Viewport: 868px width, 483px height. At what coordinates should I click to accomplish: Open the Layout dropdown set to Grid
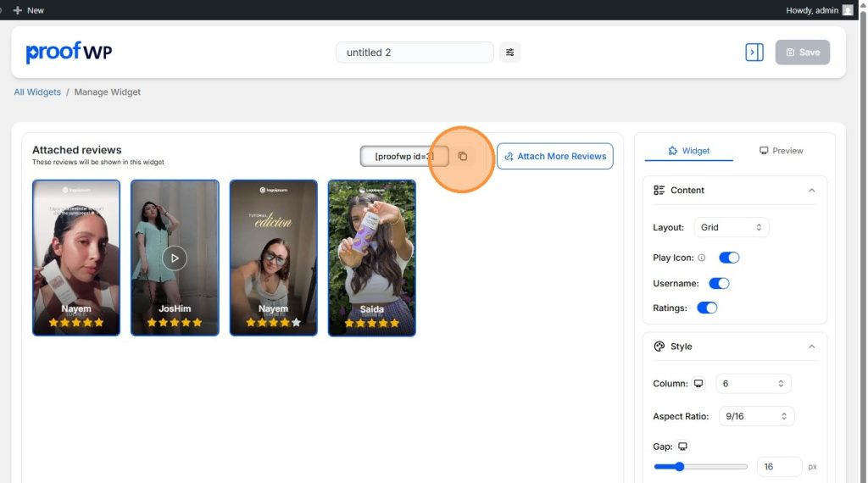tap(732, 227)
